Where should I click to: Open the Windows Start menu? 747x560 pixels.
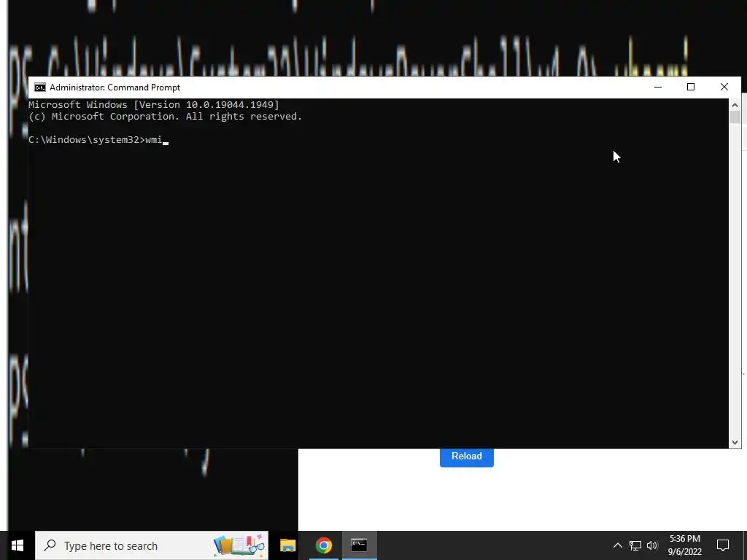click(x=18, y=545)
